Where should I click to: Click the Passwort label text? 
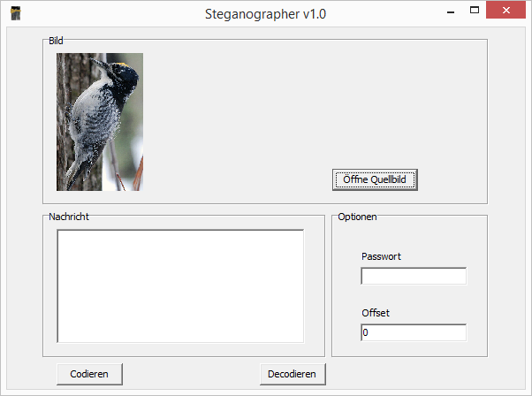(381, 256)
